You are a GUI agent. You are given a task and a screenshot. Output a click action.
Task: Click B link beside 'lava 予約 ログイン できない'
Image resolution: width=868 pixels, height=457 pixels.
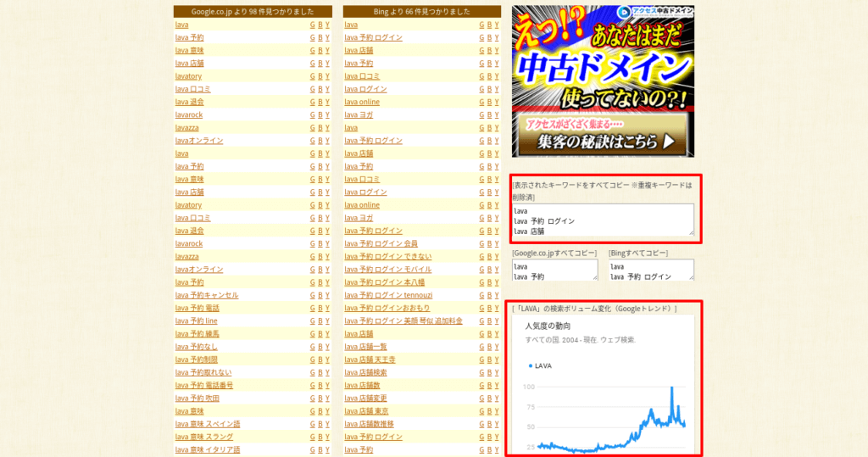pyautogui.click(x=489, y=256)
